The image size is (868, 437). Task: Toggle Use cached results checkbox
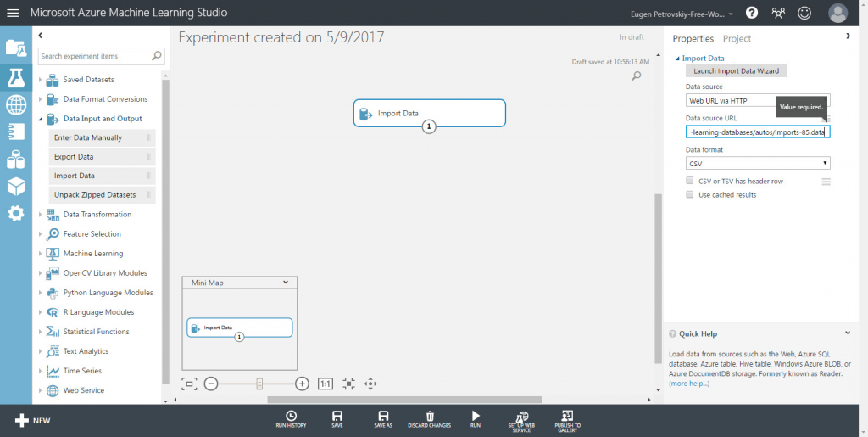pos(690,194)
